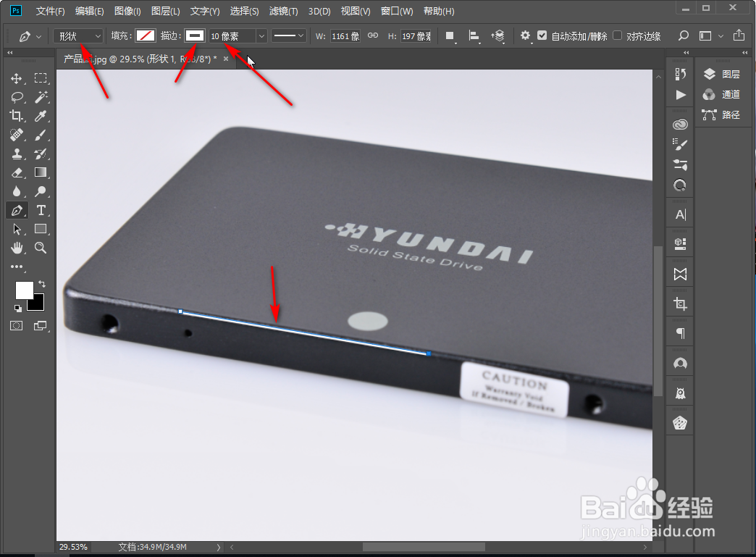Select the History Brush tool
Viewport: 756px width, 557px height.
pyautogui.click(x=41, y=154)
